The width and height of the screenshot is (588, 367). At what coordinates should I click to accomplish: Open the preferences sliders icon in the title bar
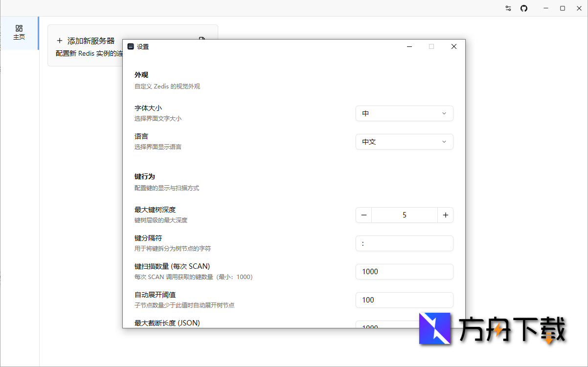[x=508, y=8]
